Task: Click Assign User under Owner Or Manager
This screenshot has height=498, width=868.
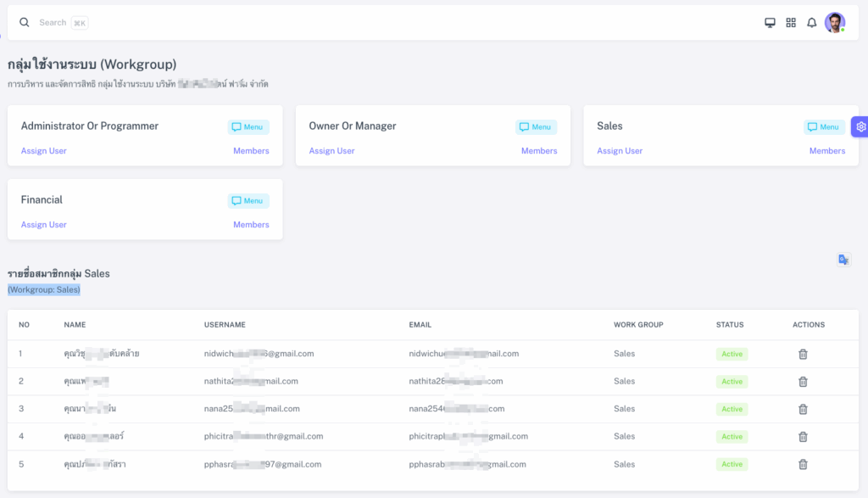Action: [x=331, y=151]
